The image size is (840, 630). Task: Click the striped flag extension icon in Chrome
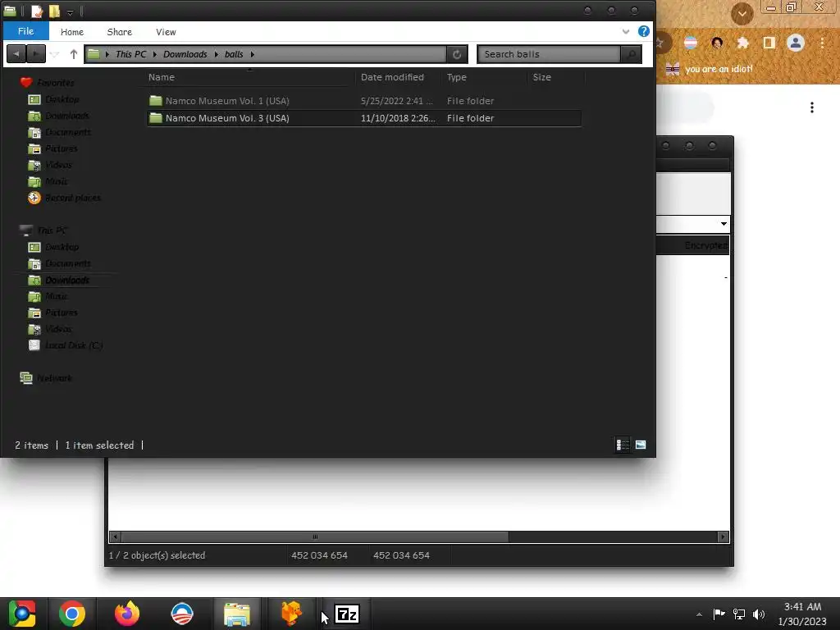(691, 43)
